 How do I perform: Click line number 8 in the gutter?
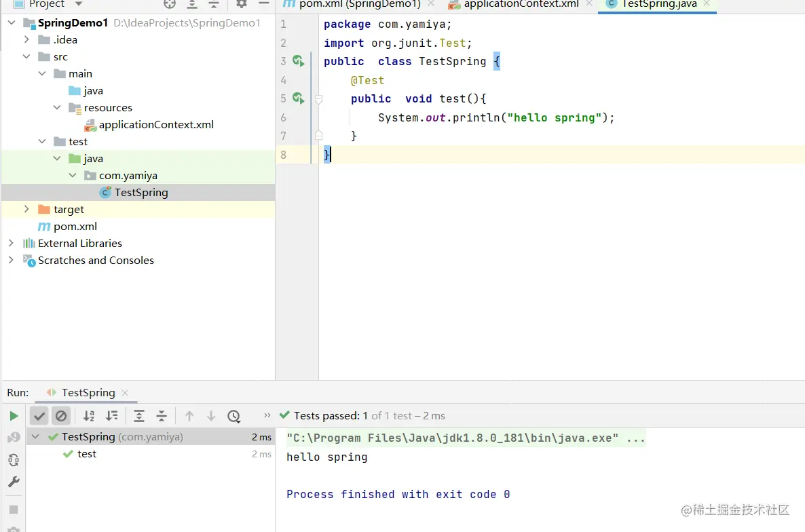tap(284, 155)
